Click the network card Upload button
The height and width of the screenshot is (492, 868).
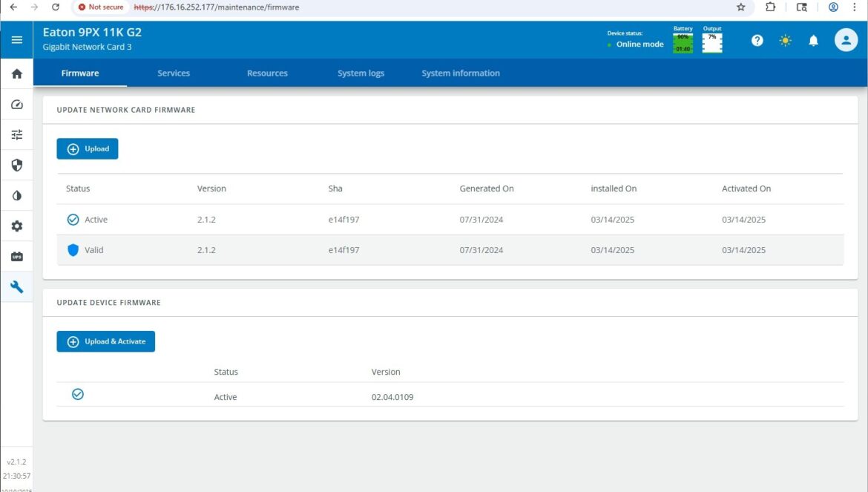click(88, 149)
